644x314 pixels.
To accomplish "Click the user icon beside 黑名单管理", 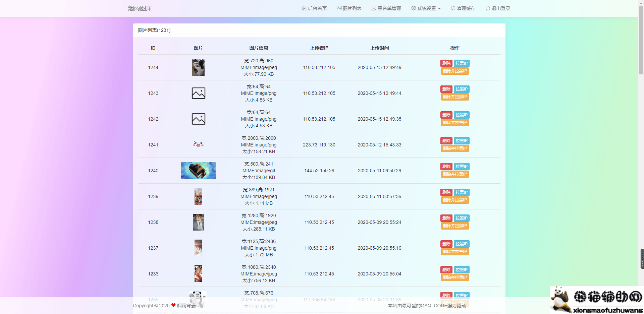I will (x=374, y=8).
